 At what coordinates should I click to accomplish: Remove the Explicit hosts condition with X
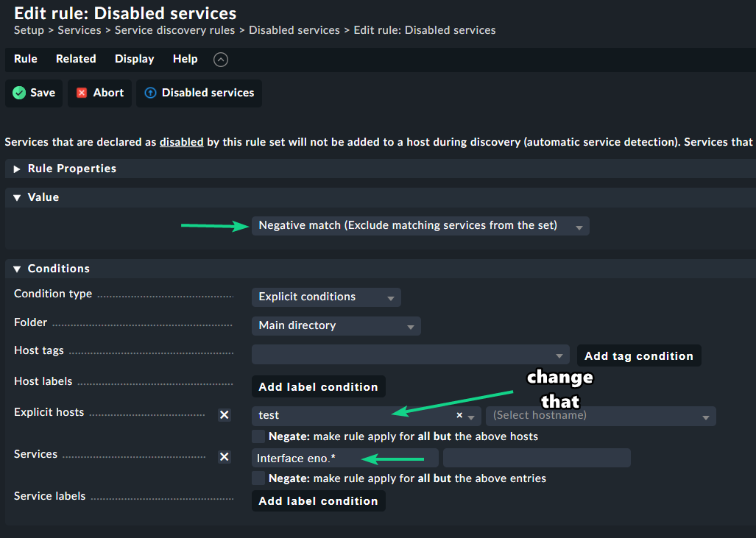(x=225, y=415)
